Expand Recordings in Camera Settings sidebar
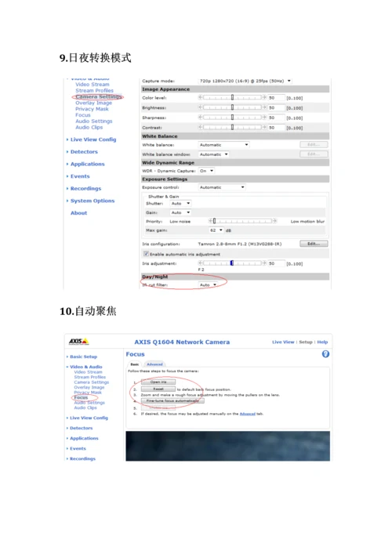The height and width of the screenshot is (554, 392). [x=85, y=188]
